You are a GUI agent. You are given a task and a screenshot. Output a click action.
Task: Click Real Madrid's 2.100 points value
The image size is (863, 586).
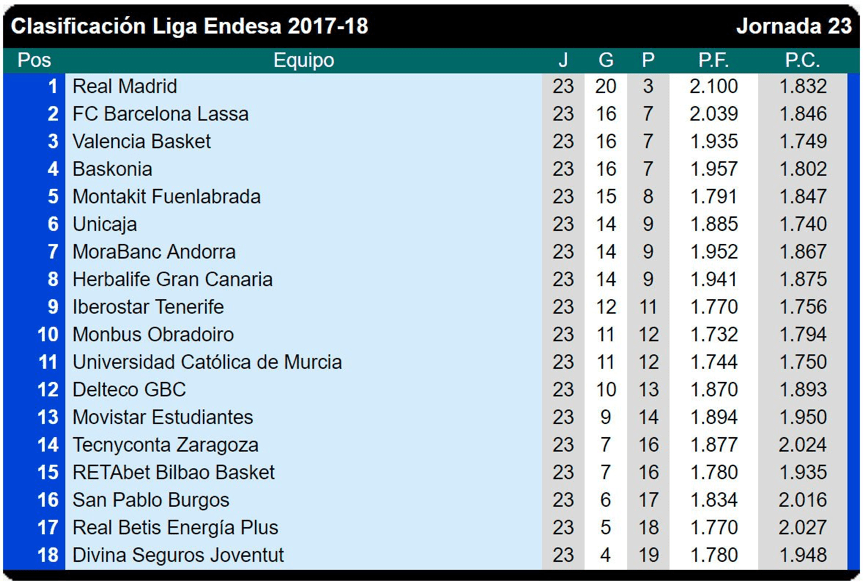713,87
